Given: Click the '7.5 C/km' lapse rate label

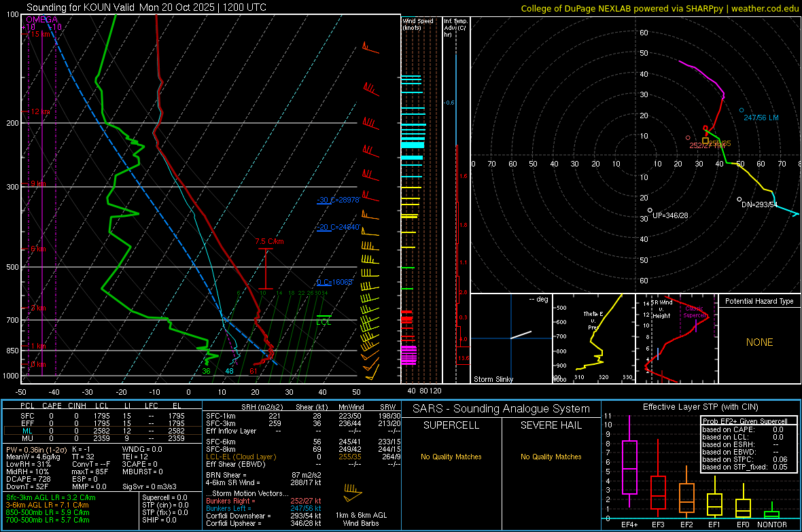Looking at the screenshot, I should pos(269,241).
